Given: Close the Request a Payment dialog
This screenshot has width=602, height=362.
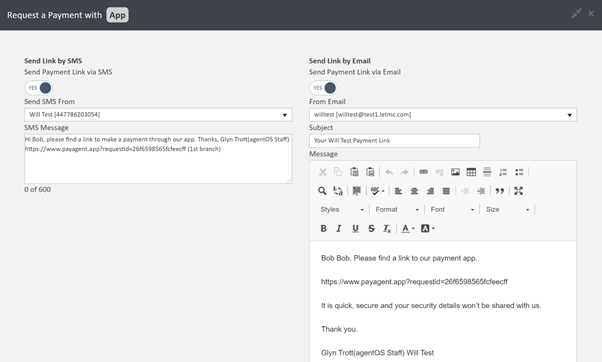Looking at the screenshot, I should tap(591, 13).
